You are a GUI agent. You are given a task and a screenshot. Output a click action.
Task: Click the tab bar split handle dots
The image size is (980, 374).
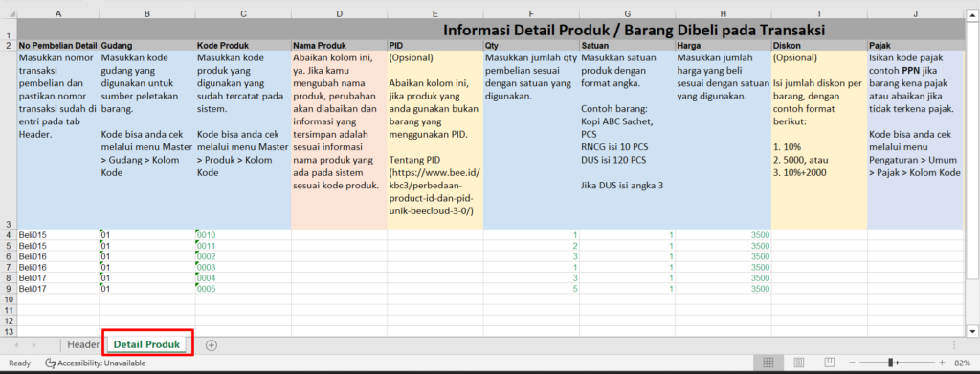(954, 344)
